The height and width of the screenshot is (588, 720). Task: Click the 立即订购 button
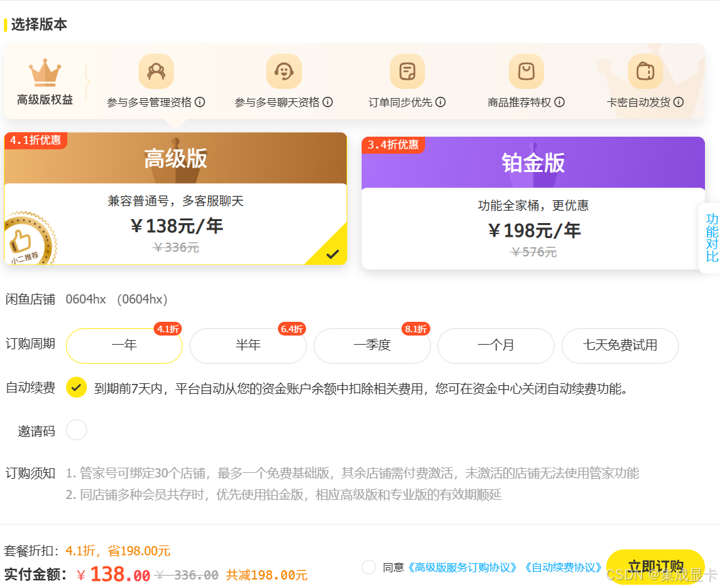point(655,567)
